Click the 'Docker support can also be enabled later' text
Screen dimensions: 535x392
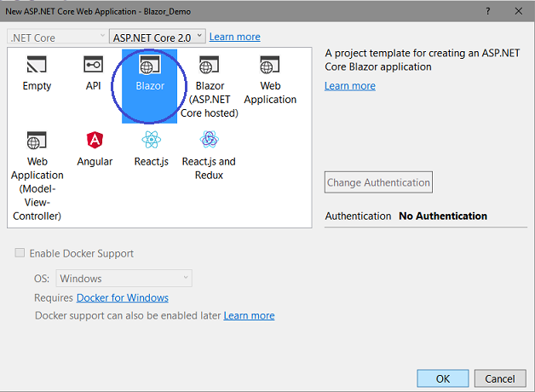coord(128,315)
